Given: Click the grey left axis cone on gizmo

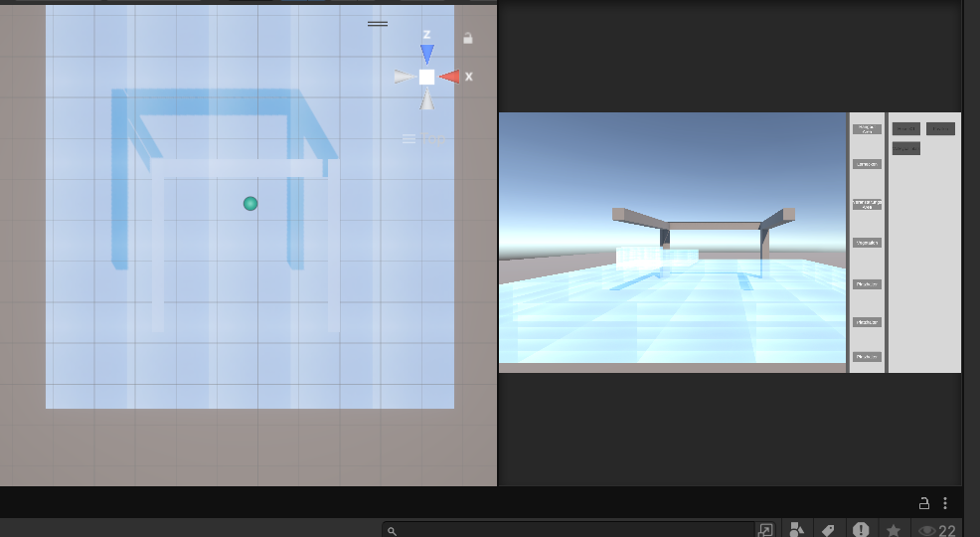Looking at the screenshot, I should tap(404, 77).
